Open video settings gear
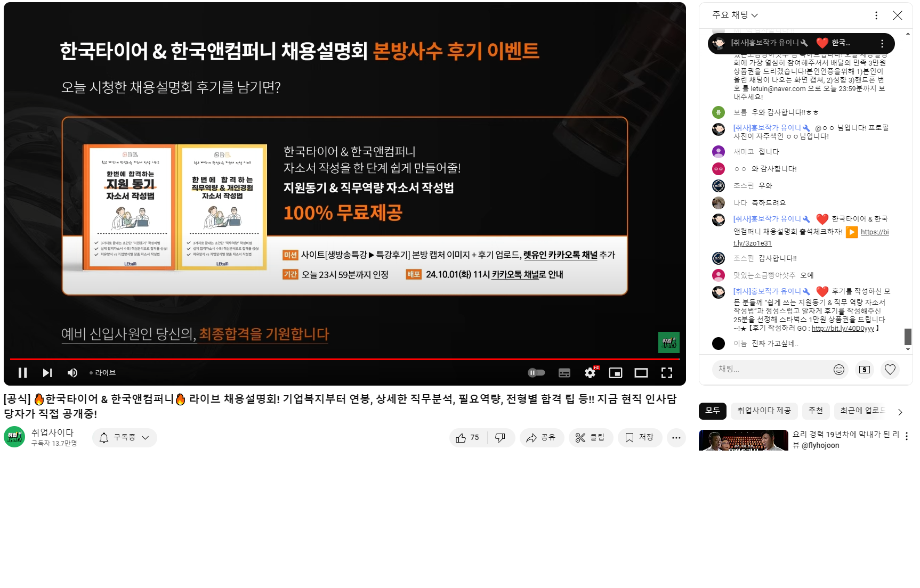The width and height of the screenshot is (920, 588). (590, 373)
